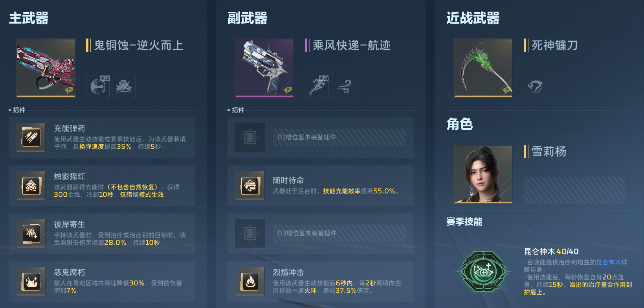Click the empty panel under 雪莉杨 name
644x308 pixels.
574,190
